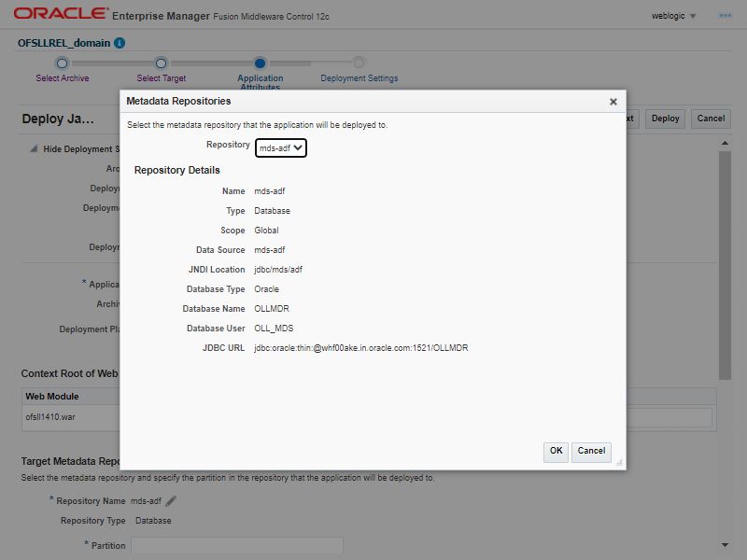Screen dimensions: 747x560
Task: Select Database Name value OLLMDR
Action: click(x=272, y=309)
